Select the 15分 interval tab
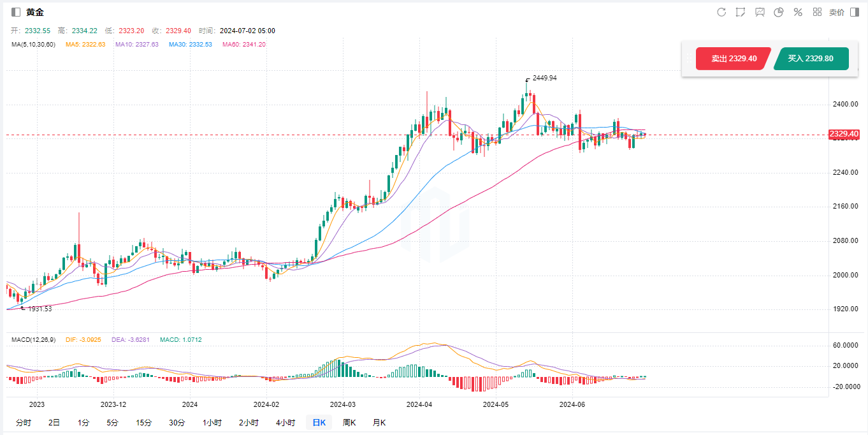 (x=143, y=422)
